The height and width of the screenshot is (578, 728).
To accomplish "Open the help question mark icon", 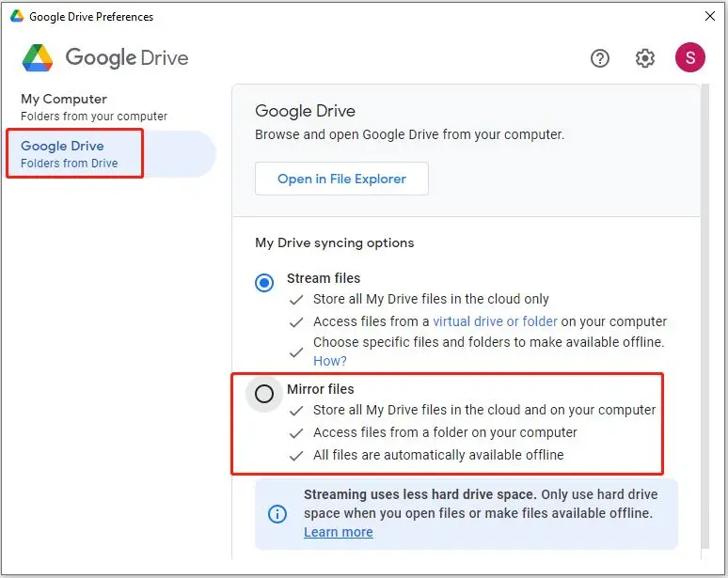I will click(600, 58).
